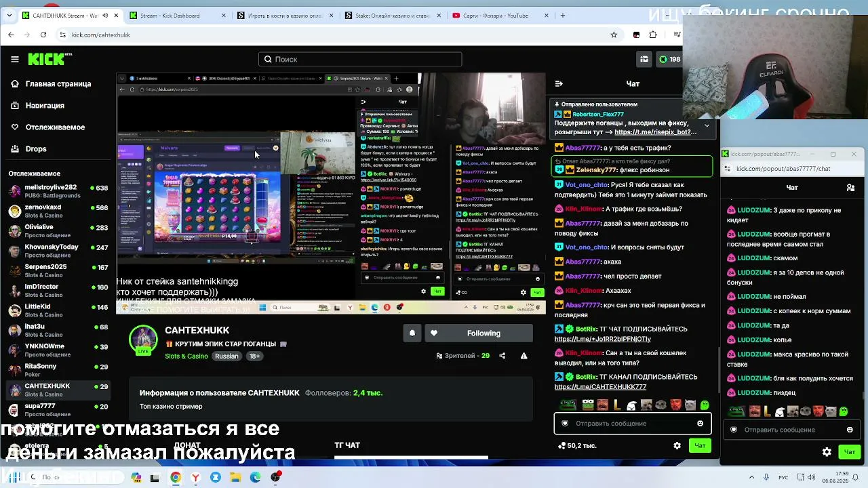This screenshot has height=488, width=868.
Task: Send message with main chat Чат button
Action: click(700, 445)
